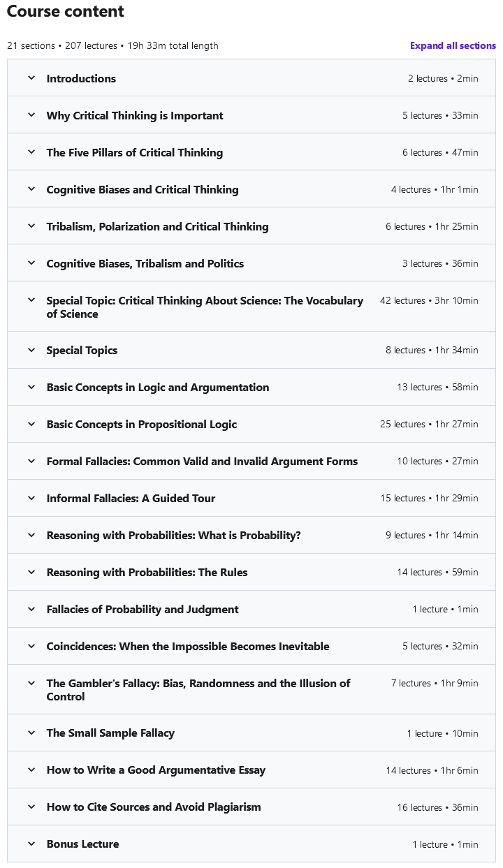Image resolution: width=503 pixels, height=868 pixels.
Task: Click the Bonus Lecture section chevron
Action: coord(31,844)
